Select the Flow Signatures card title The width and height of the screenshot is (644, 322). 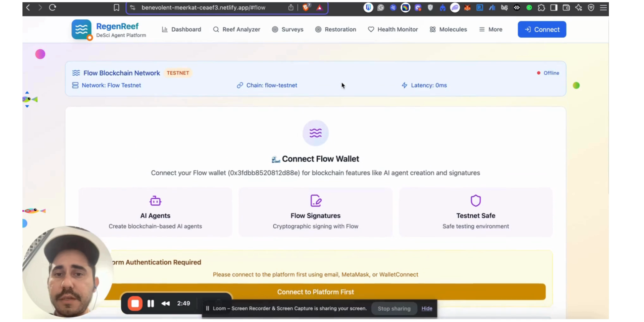316,216
